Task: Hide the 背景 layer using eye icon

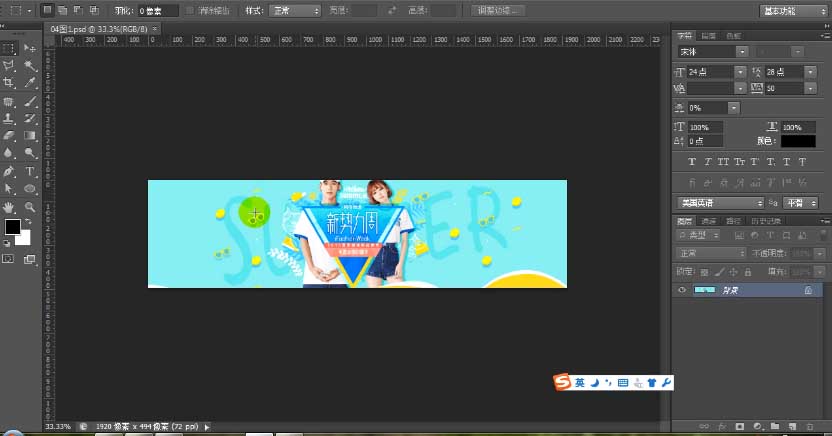Action: (681, 290)
